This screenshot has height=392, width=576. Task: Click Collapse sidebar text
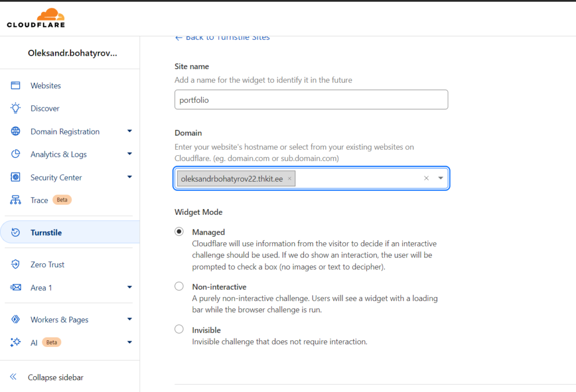tap(56, 377)
